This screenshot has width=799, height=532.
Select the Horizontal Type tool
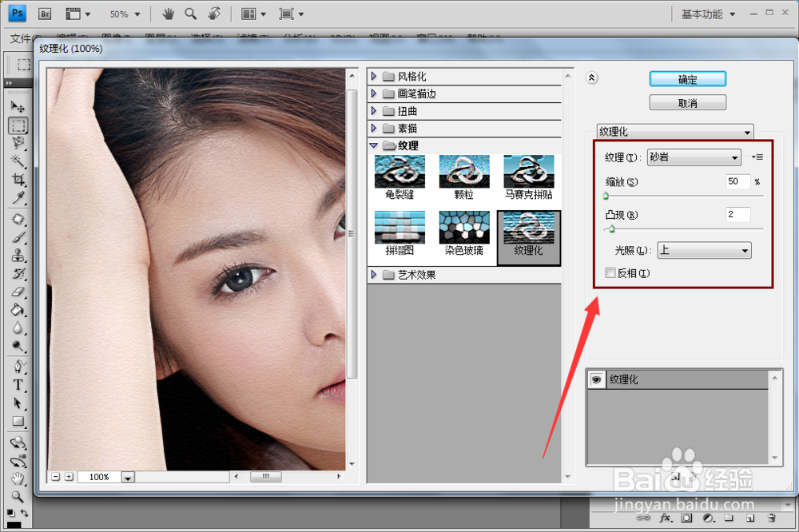point(18,385)
